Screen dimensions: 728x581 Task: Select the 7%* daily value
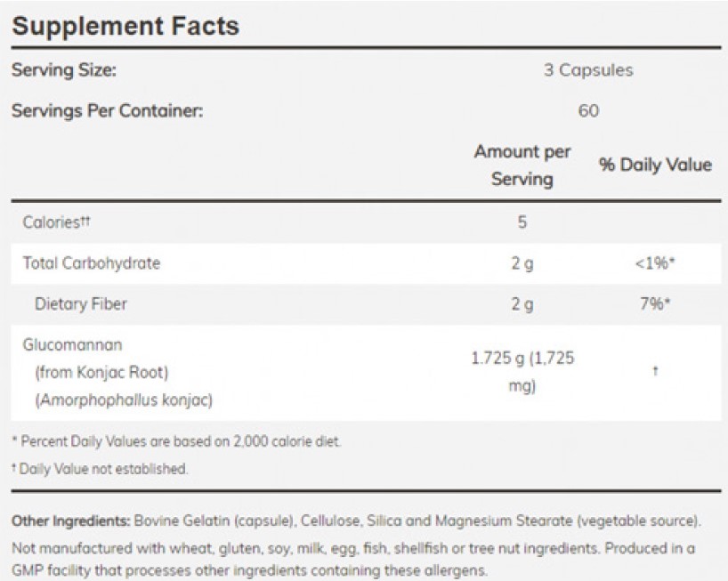pos(655,304)
